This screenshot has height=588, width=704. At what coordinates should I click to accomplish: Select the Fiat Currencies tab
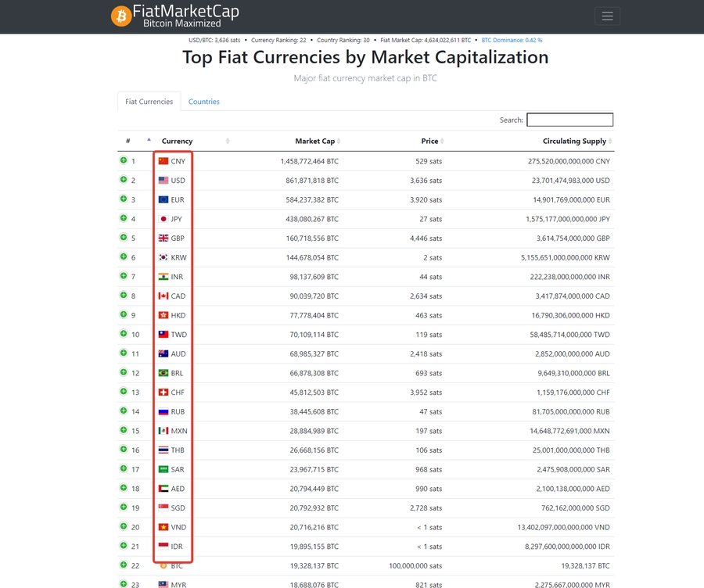pyautogui.click(x=149, y=102)
